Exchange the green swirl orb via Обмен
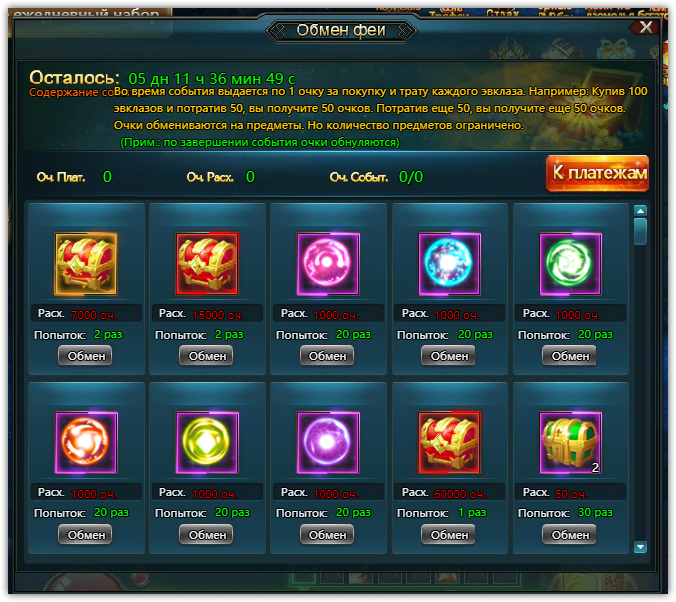The width and height of the screenshot is (676, 602). click(570, 356)
